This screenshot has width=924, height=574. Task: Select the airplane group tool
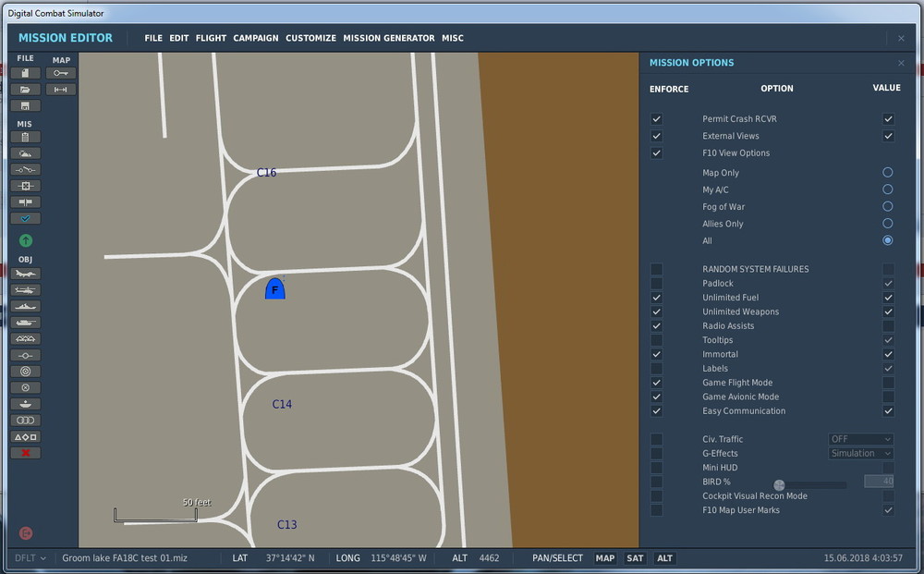[25, 274]
